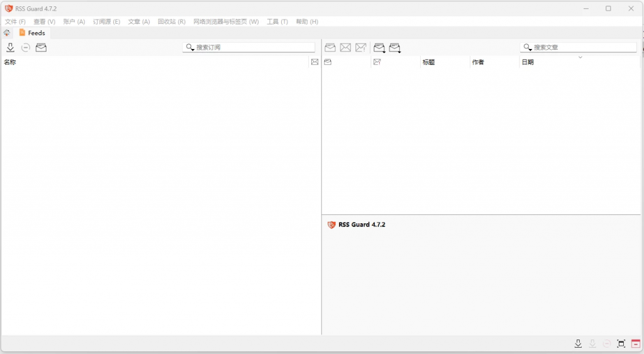644x354 pixels.
Task: Toggle the sort direction chevron above 日期 column
Action: [x=580, y=57]
